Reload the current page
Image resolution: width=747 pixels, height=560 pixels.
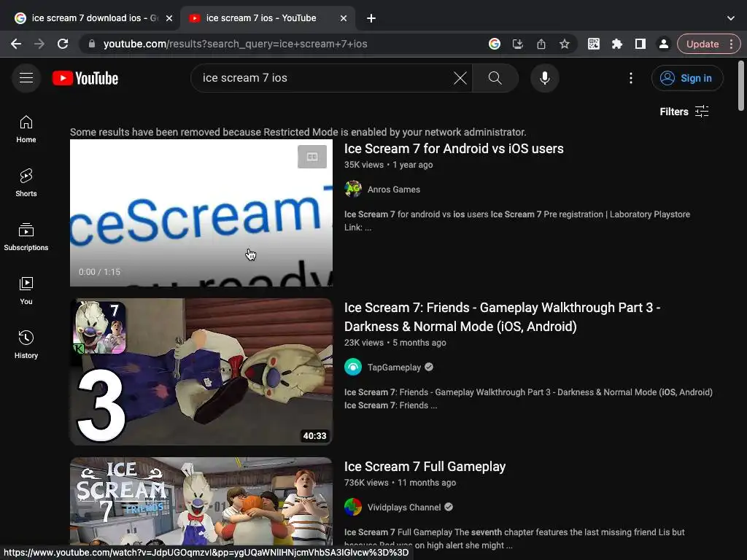[x=63, y=44]
